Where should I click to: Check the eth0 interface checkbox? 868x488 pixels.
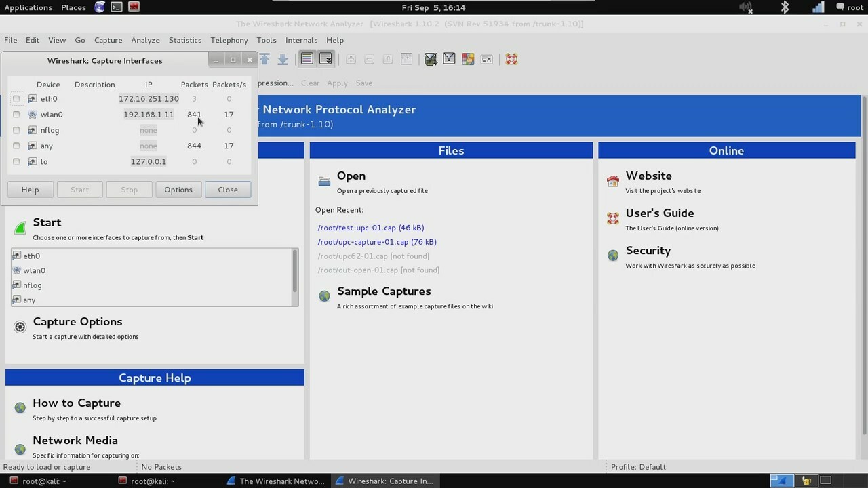click(x=16, y=99)
